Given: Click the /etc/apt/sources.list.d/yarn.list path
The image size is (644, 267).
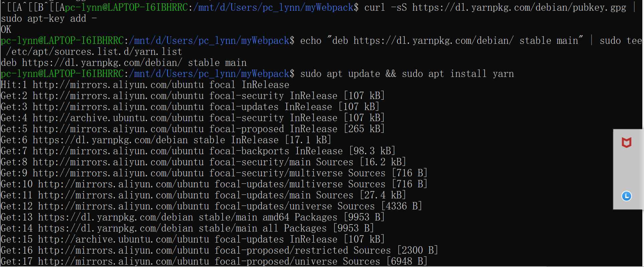Looking at the screenshot, I should pos(94,52).
